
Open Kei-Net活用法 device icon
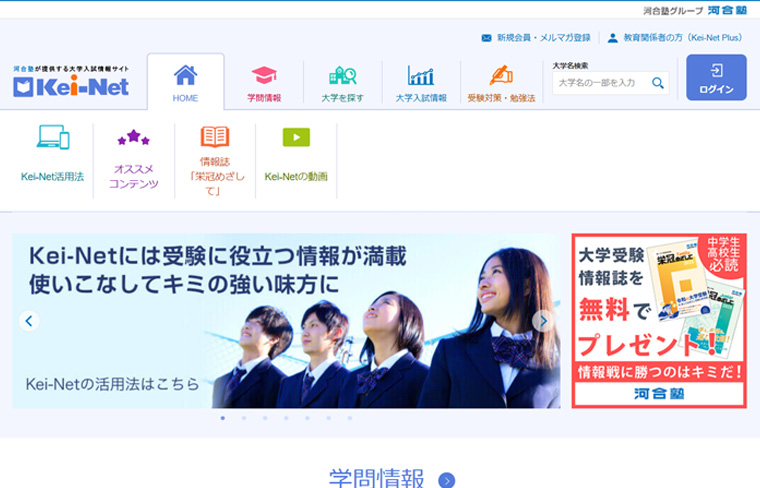[x=53, y=137]
